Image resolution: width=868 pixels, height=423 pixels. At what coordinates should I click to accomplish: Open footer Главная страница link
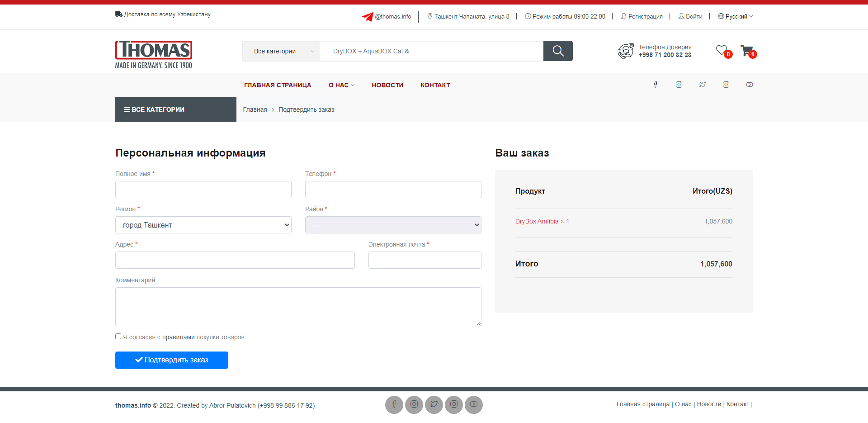643,404
